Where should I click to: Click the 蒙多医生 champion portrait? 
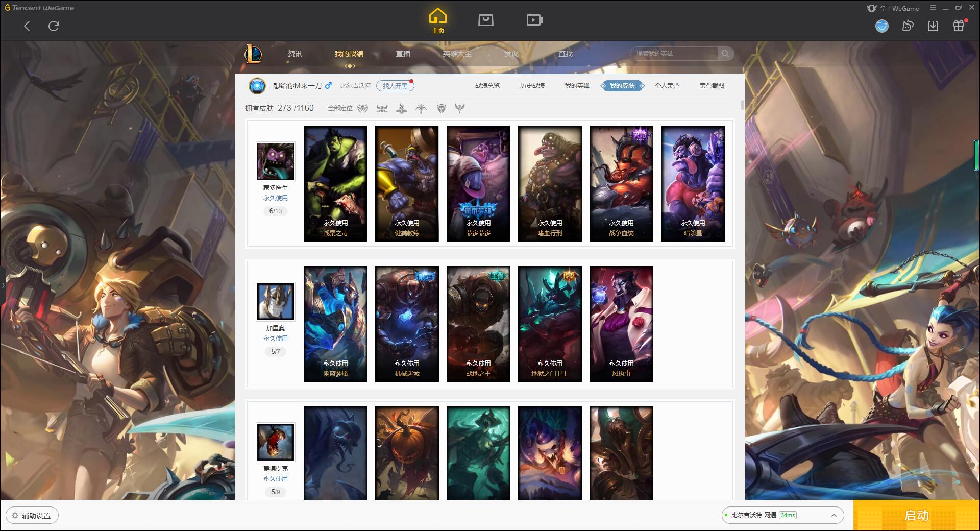pos(276,161)
